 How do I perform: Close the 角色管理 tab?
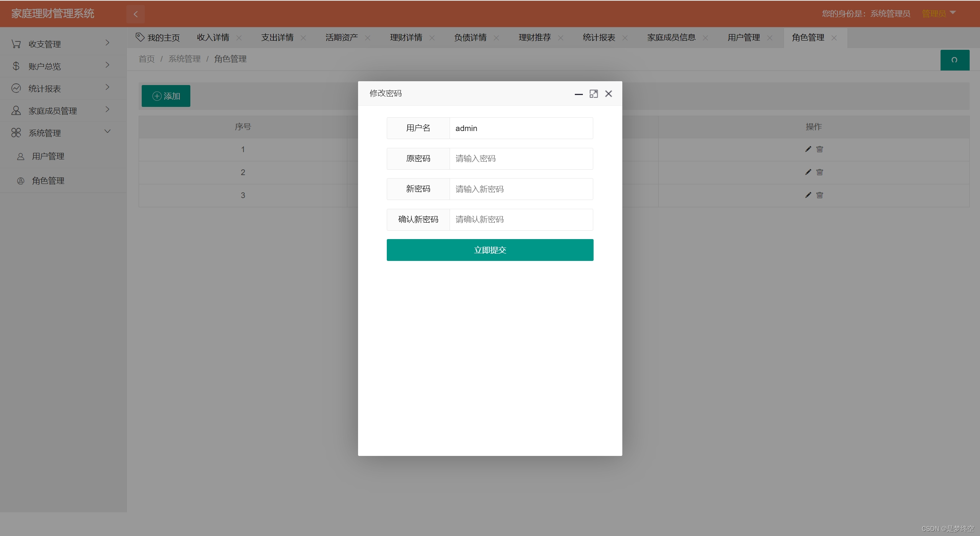(x=834, y=38)
